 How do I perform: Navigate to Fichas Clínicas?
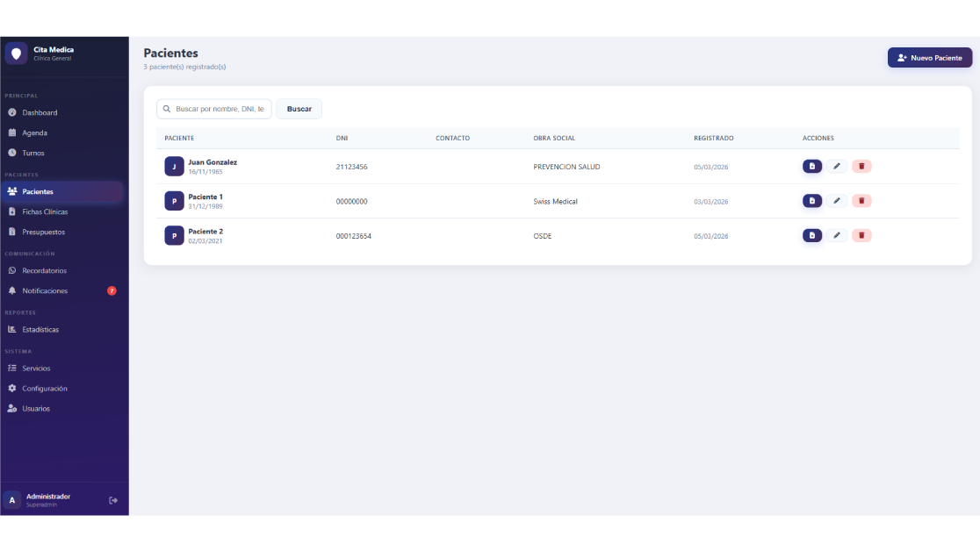click(45, 211)
